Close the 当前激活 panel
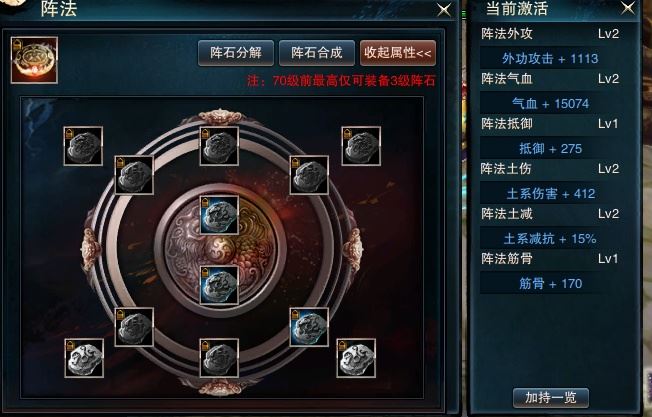The height and width of the screenshot is (417, 652). point(628,7)
